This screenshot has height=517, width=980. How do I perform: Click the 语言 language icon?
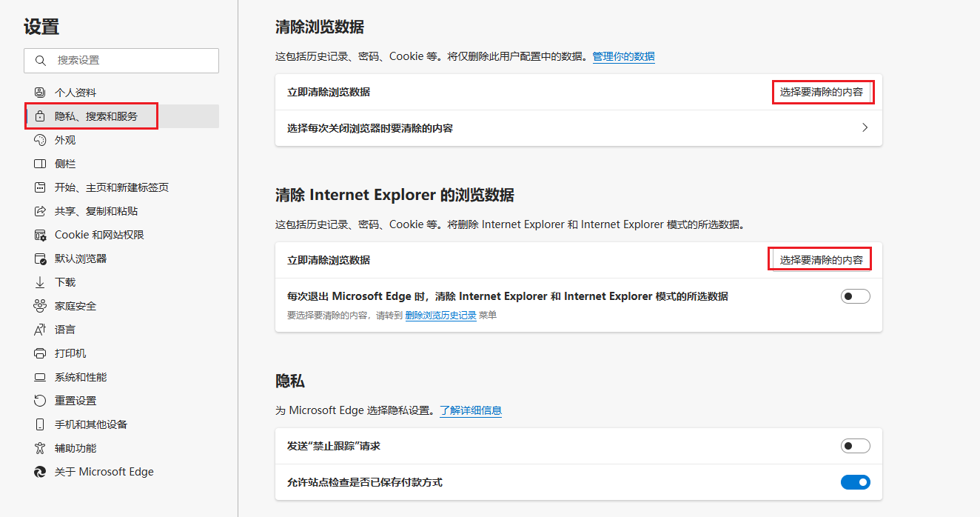point(40,330)
